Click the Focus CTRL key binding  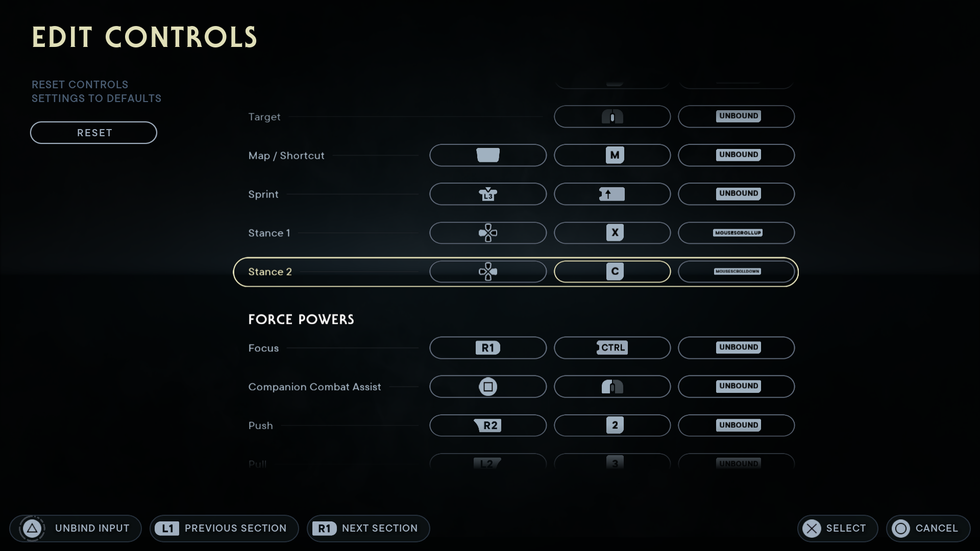coord(612,348)
